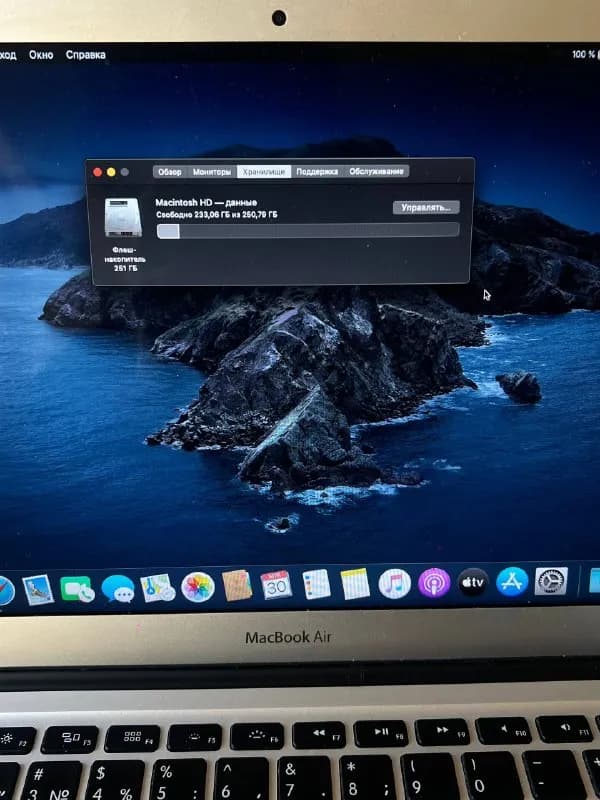Launch the Apple TV app in the Dock
This screenshot has height=800, width=600.
click(x=473, y=582)
